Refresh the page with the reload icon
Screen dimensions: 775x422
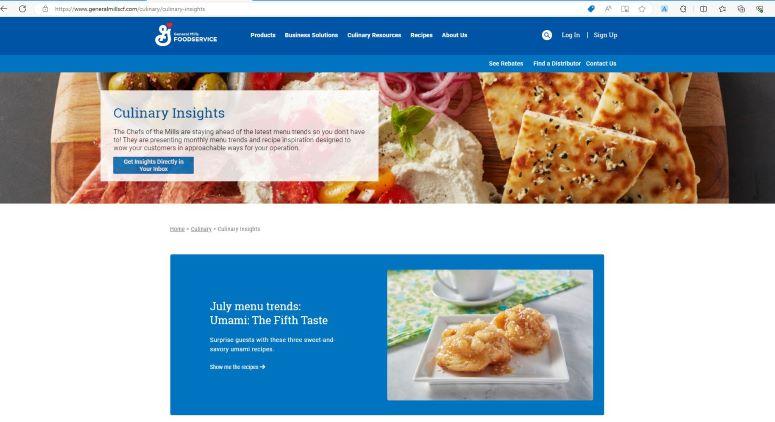(22, 9)
